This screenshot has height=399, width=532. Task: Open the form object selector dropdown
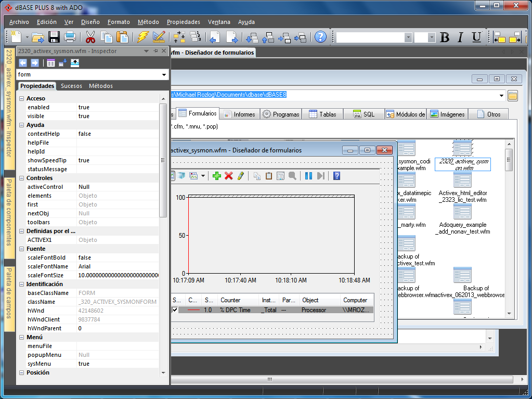coord(164,74)
